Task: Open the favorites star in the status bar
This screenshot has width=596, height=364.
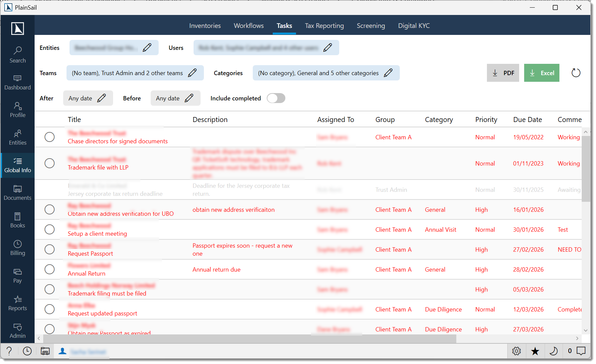Action: (x=535, y=351)
